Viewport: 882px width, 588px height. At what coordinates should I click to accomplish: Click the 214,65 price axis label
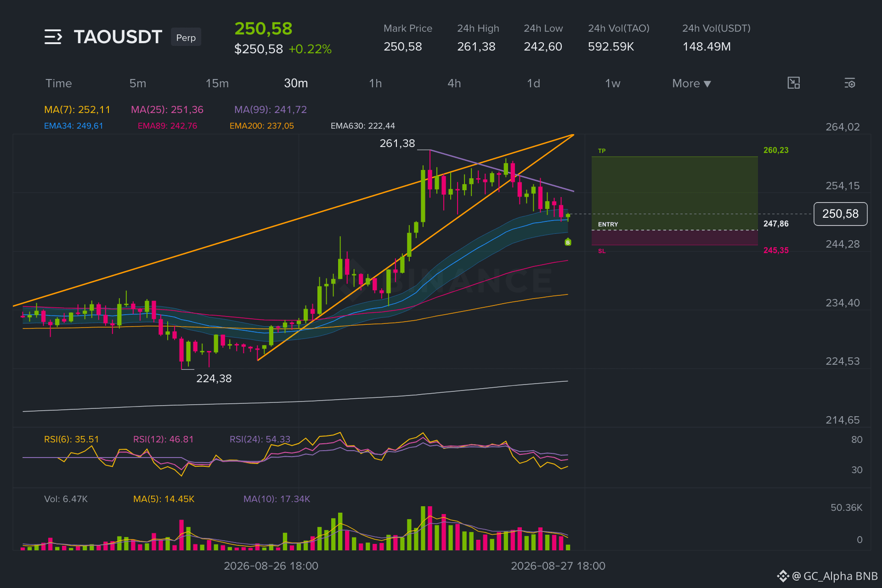pos(842,420)
